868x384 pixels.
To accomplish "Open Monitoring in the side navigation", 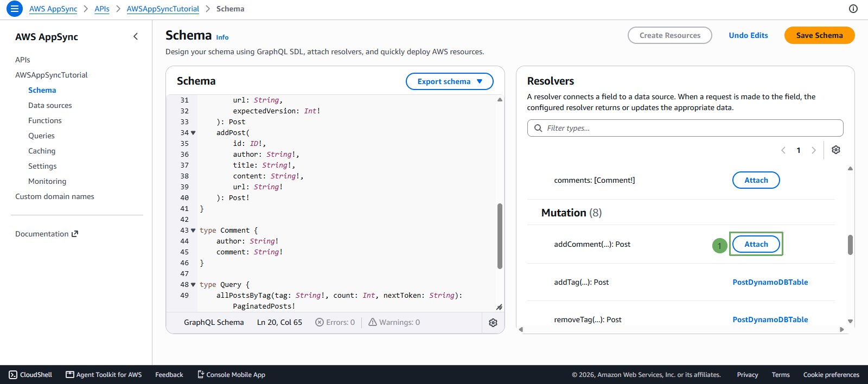I will tap(47, 181).
